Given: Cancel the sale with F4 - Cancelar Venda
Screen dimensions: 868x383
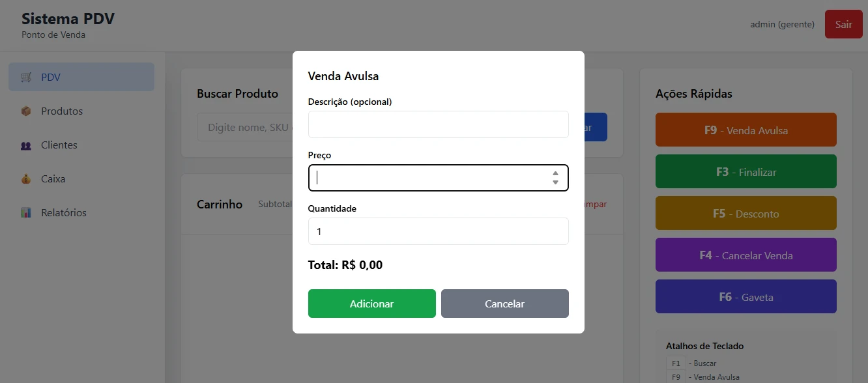Looking at the screenshot, I should pyautogui.click(x=745, y=255).
